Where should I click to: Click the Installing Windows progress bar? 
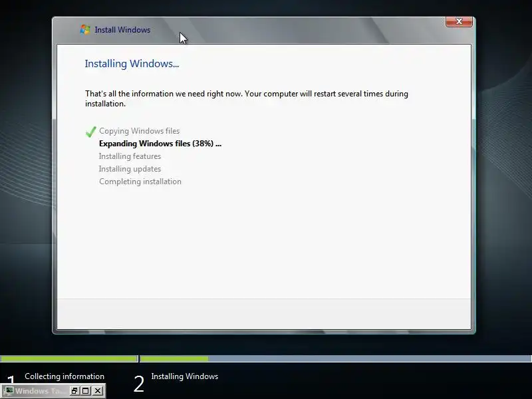[x=336, y=358]
